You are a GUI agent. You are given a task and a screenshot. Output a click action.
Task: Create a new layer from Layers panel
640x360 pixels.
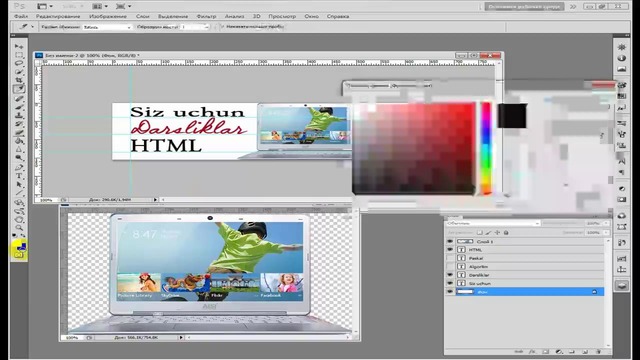[585, 351]
